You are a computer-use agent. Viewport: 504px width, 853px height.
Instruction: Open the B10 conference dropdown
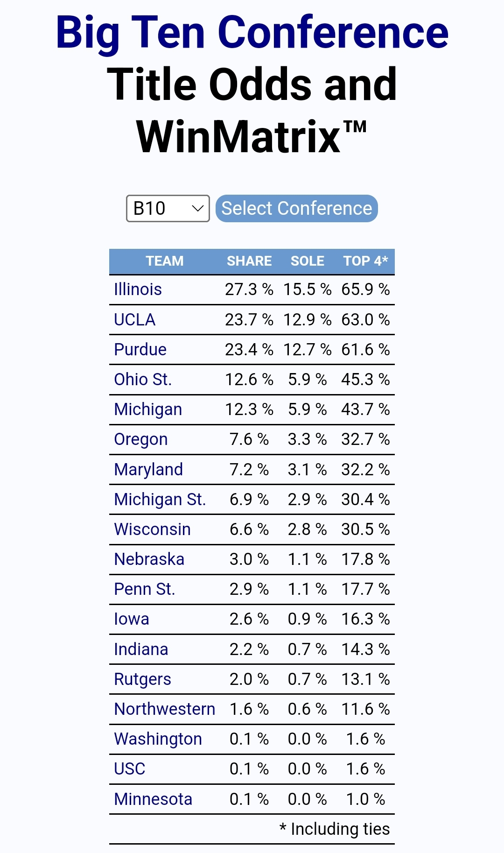pos(168,208)
